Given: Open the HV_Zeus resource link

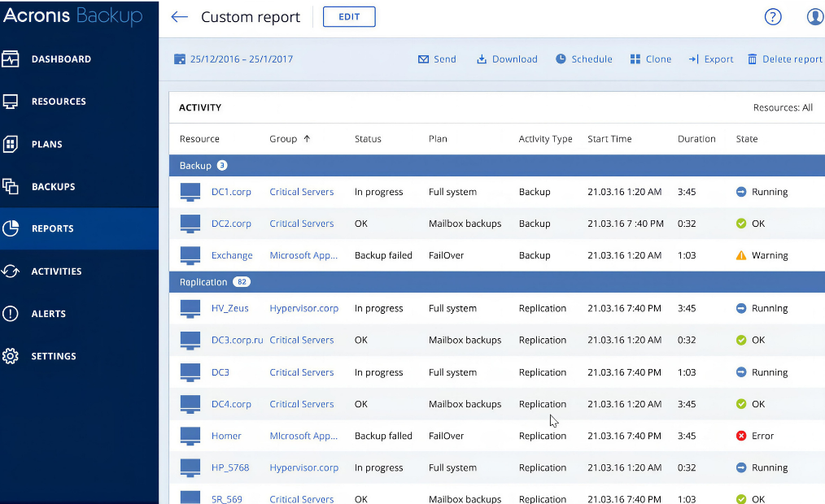Looking at the screenshot, I should pyautogui.click(x=229, y=308).
